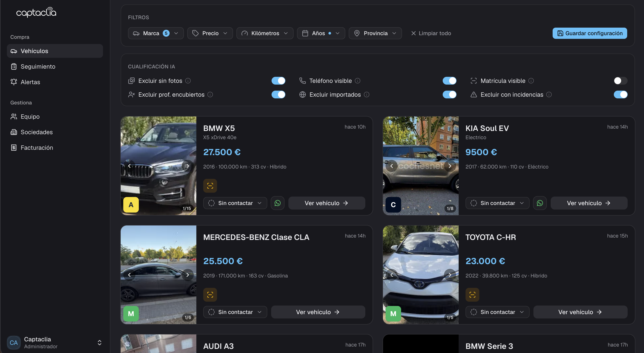
Task: Show next photo of the Toyota C-HR
Action: coord(450,275)
